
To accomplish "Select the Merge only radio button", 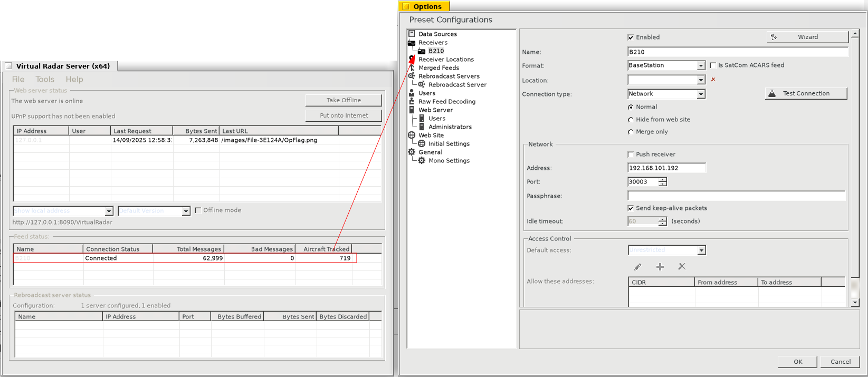I will coord(631,132).
